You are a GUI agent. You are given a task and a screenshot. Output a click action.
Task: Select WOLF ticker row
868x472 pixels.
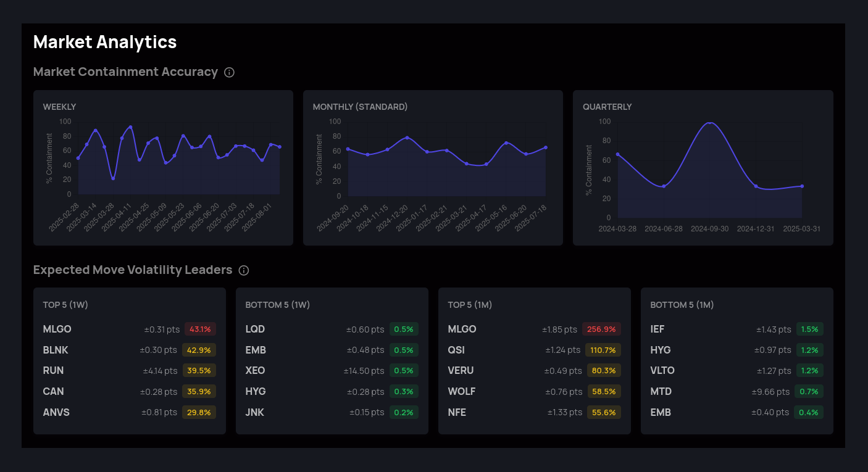pos(462,391)
